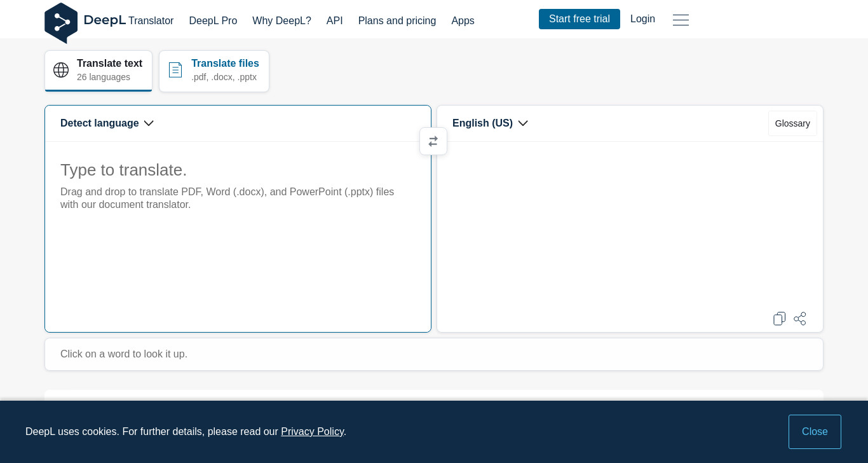The width and height of the screenshot is (868, 463).
Task: Click the translation output text area
Action: [x=630, y=226]
